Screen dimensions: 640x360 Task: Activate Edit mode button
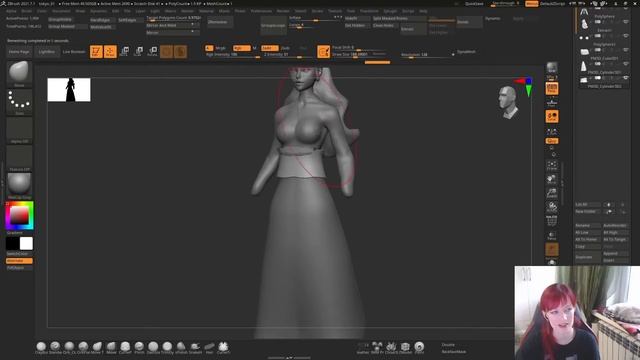tap(96, 51)
